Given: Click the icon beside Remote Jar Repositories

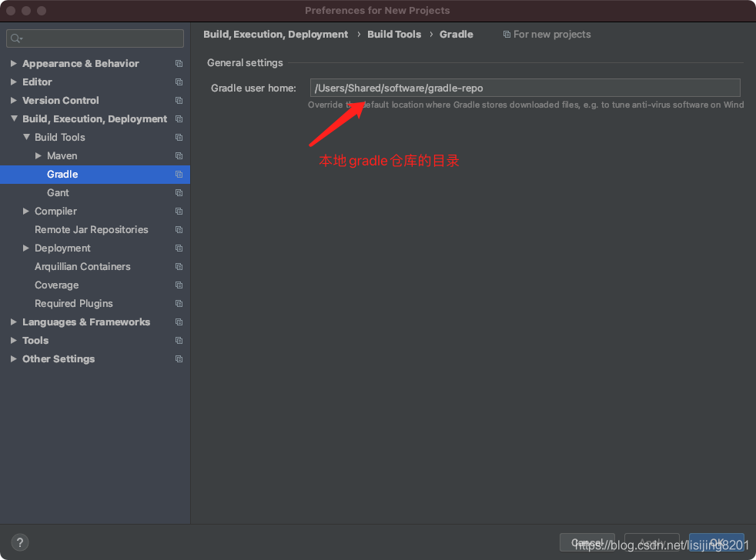Looking at the screenshot, I should tap(179, 230).
